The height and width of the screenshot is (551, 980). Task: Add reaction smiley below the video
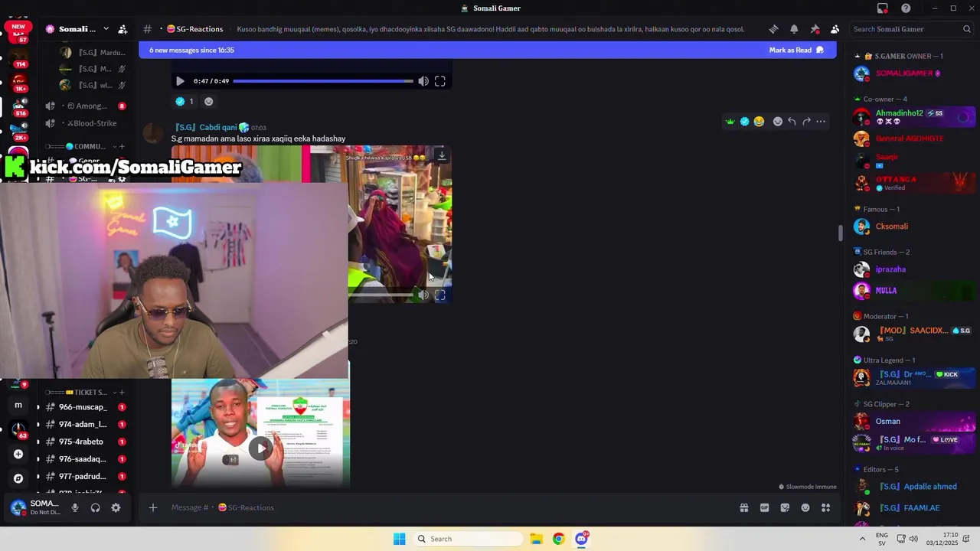(x=208, y=101)
